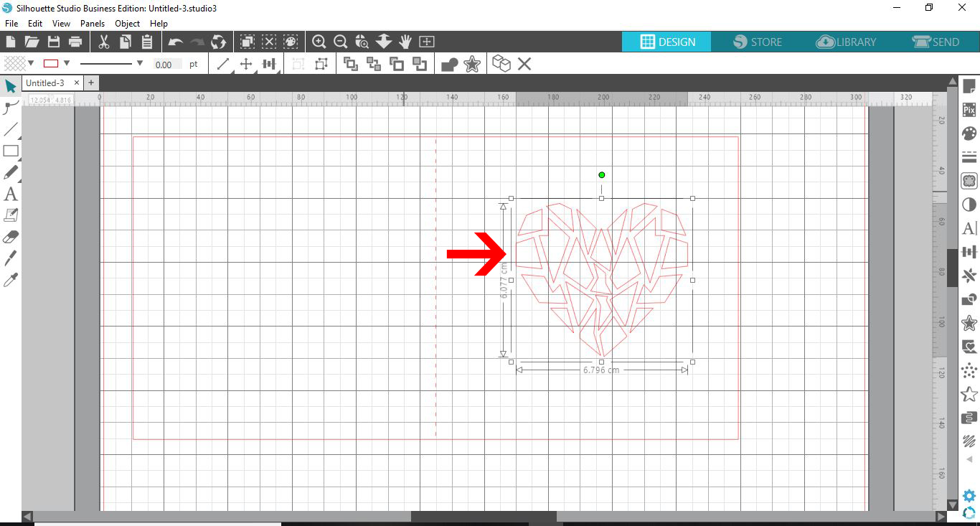The image size is (980, 526).
Task: Select the Knife tool
Action: (10, 258)
